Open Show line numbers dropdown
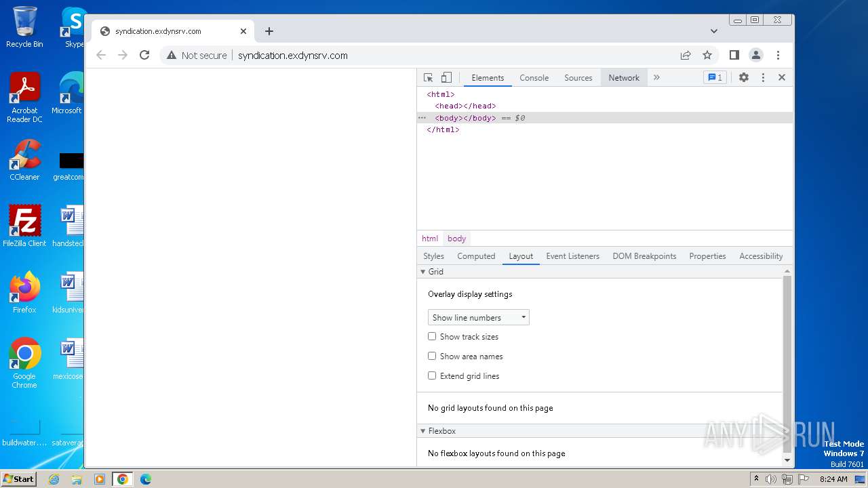Viewport: 868px width, 488px height. (478, 317)
